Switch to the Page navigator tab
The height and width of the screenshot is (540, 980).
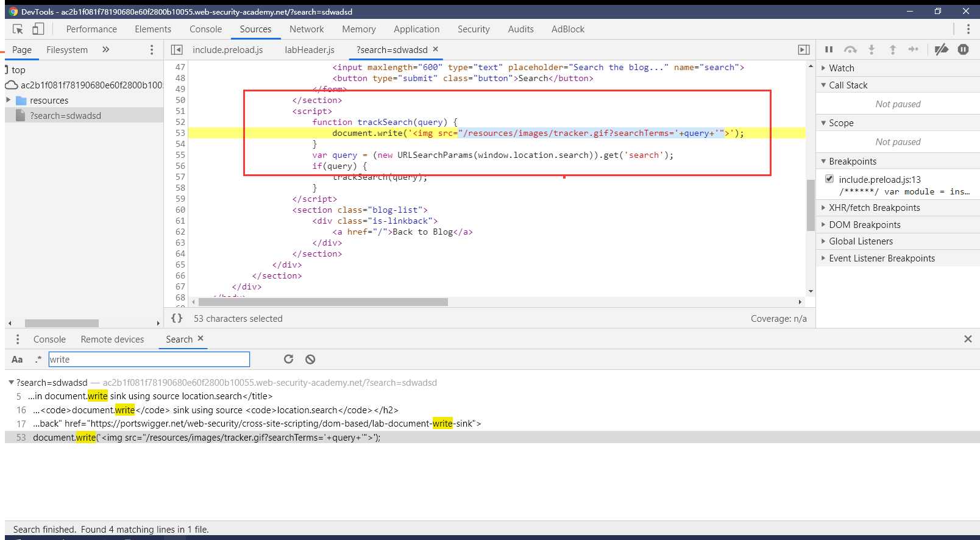coord(22,50)
